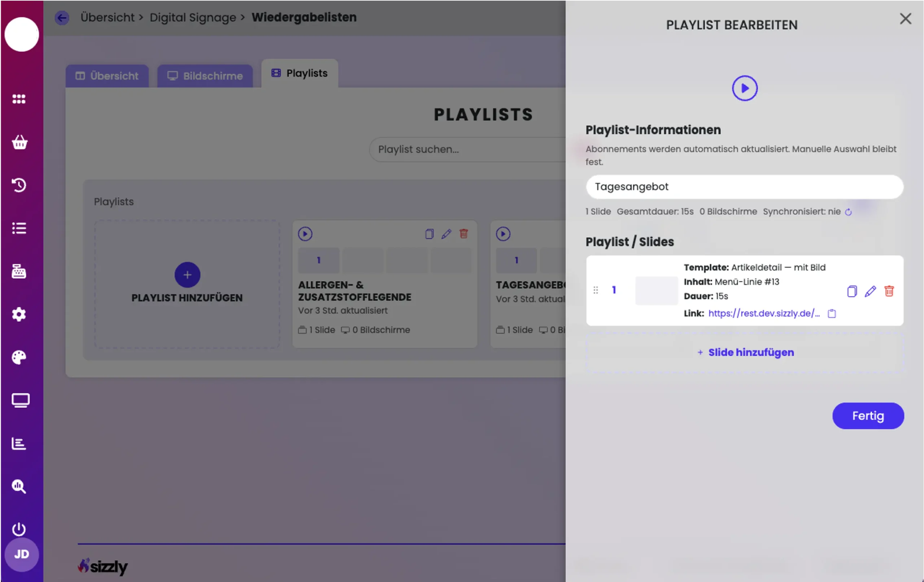Edit slide 1 with pencil icon

(870, 291)
